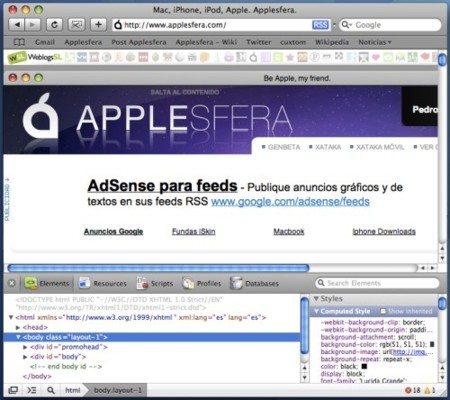
Task: Open the Twitter bookmark
Action: tap(259, 42)
